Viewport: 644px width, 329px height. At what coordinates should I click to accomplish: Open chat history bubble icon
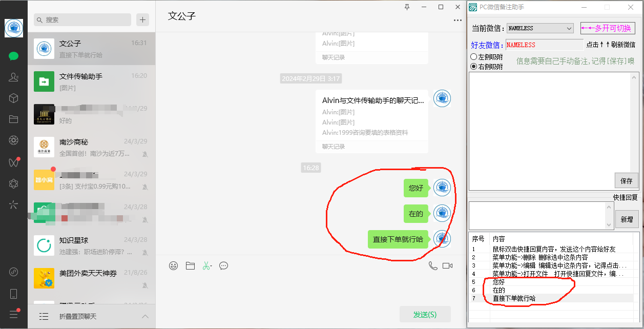point(224,265)
